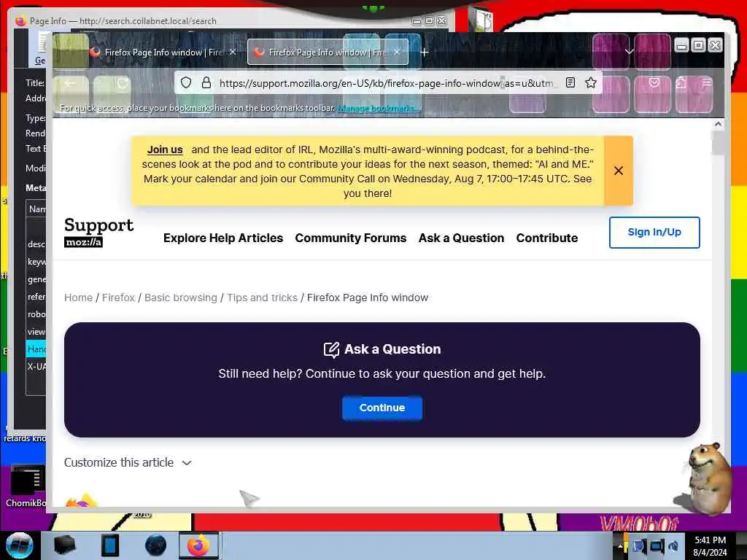747x560 pixels.
Task: Open Basic browsing breadcrumb
Action: point(181,297)
